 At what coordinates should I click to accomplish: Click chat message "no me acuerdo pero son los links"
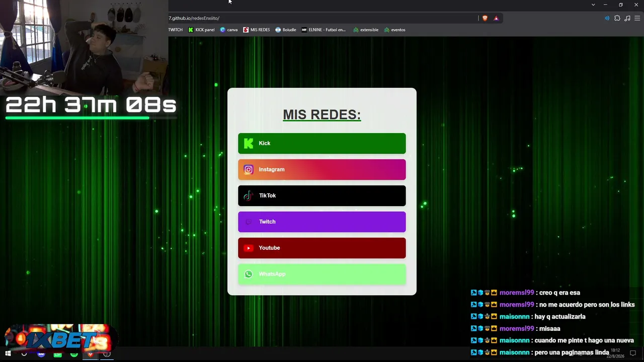(587, 305)
